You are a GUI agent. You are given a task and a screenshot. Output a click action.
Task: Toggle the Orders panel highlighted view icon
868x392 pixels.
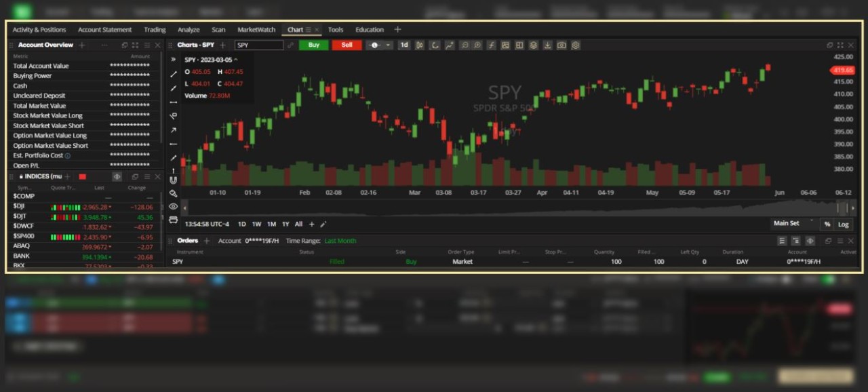pyautogui.click(x=810, y=241)
